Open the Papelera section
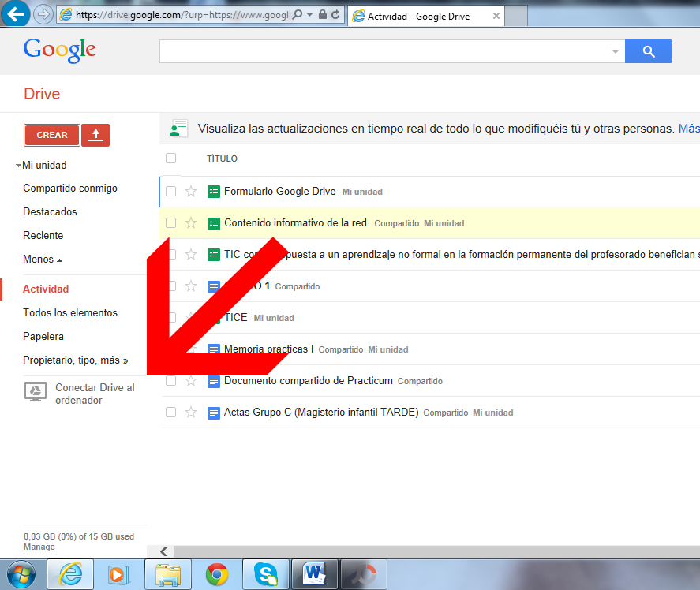700x590 pixels. click(x=43, y=337)
